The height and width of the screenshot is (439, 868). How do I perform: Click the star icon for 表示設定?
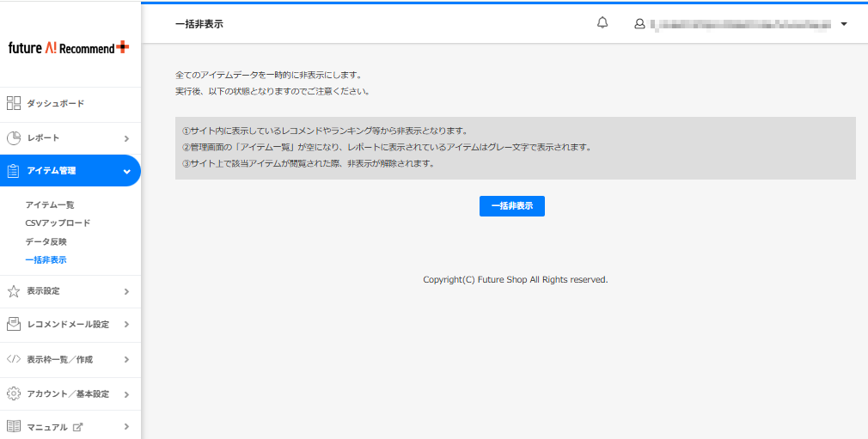coord(13,291)
